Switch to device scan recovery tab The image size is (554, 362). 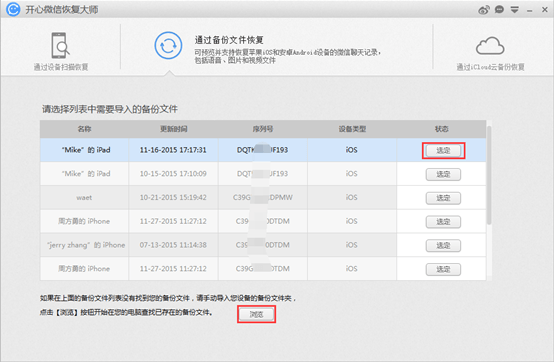(61, 51)
